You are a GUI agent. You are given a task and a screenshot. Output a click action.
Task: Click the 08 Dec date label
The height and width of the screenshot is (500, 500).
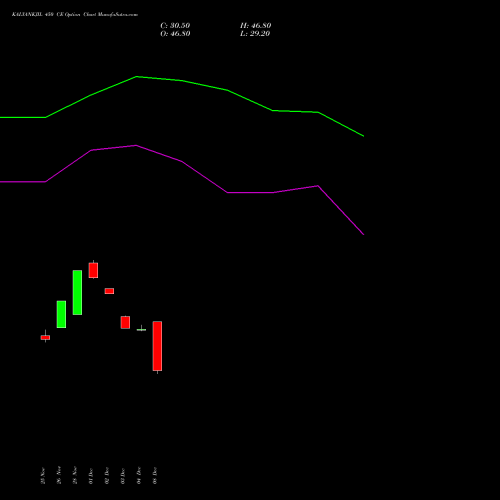coord(155,476)
